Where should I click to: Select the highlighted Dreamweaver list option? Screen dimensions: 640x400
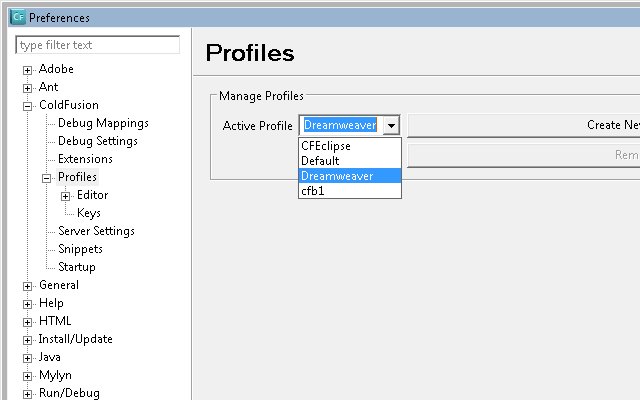[350, 176]
